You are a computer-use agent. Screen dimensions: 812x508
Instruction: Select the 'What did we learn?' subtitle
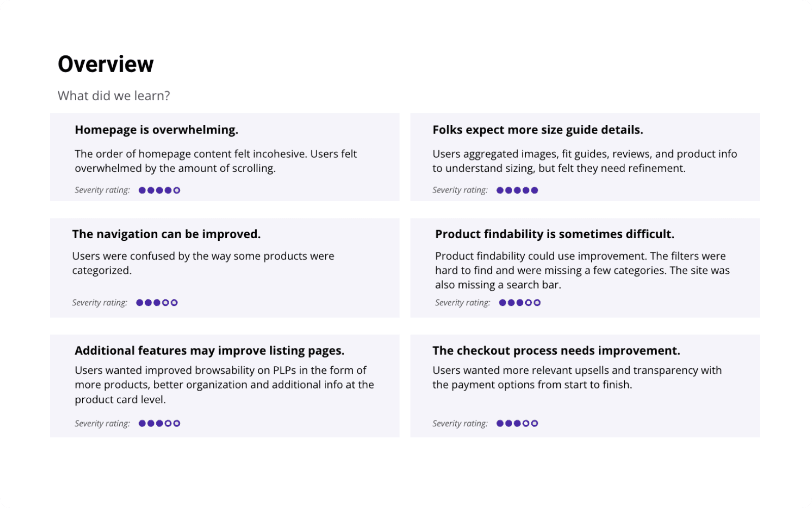coord(114,96)
